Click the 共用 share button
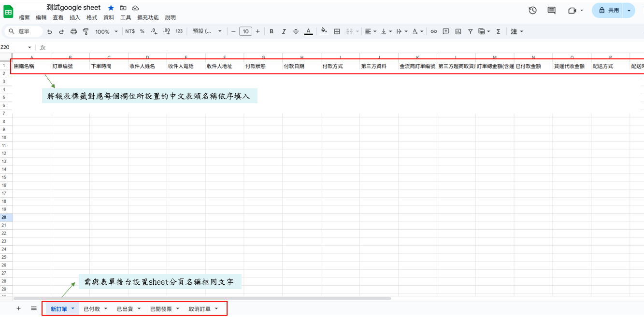644x321 pixels. 608,10
